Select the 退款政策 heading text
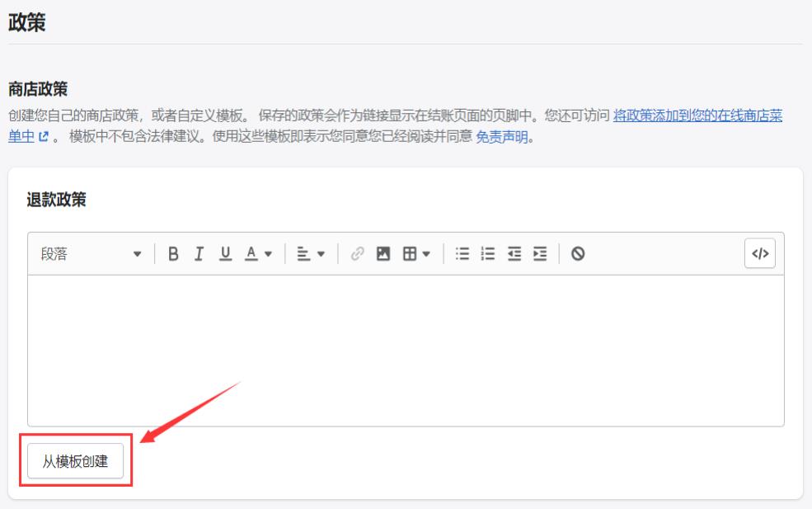Image resolution: width=812 pixels, height=509 pixels. click(x=56, y=200)
